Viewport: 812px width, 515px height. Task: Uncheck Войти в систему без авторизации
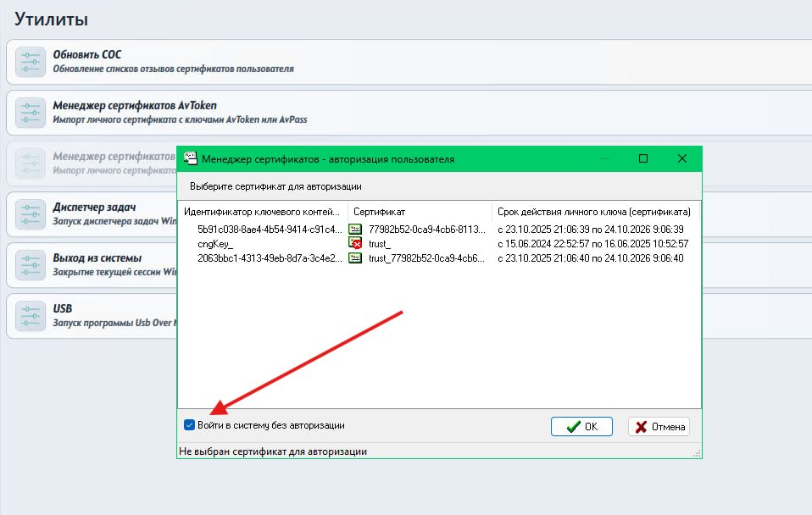coord(189,425)
